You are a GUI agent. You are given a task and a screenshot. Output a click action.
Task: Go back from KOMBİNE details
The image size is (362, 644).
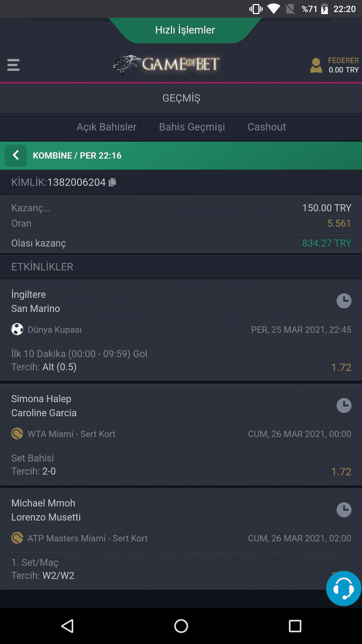click(x=16, y=155)
